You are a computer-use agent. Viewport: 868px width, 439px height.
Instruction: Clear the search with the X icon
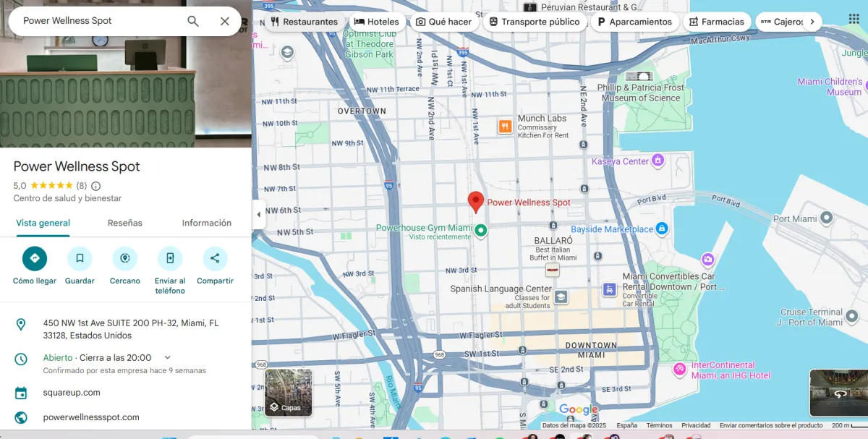coord(225,21)
